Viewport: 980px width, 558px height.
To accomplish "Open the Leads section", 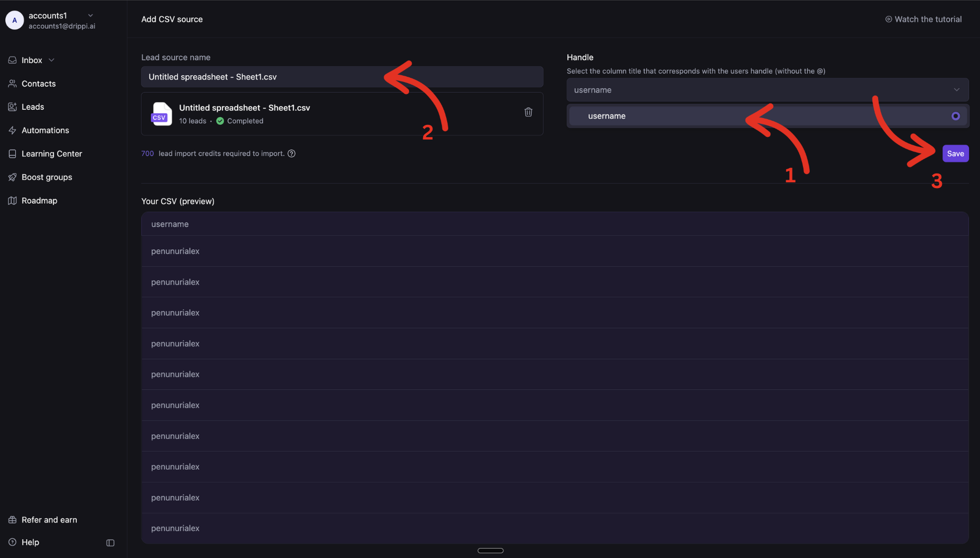I will click(x=32, y=107).
